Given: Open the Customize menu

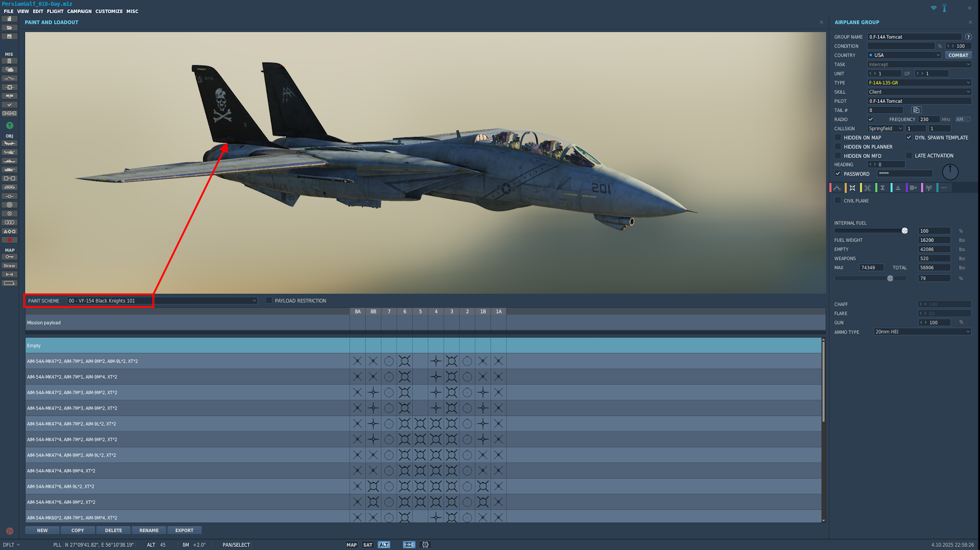Looking at the screenshot, I should click(109, 11).
